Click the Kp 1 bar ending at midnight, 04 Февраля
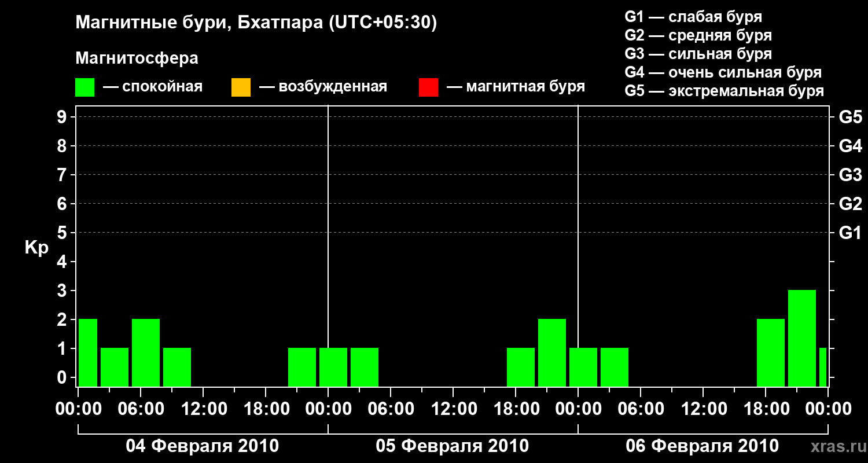The image size is (868, 463). point(302,367)
